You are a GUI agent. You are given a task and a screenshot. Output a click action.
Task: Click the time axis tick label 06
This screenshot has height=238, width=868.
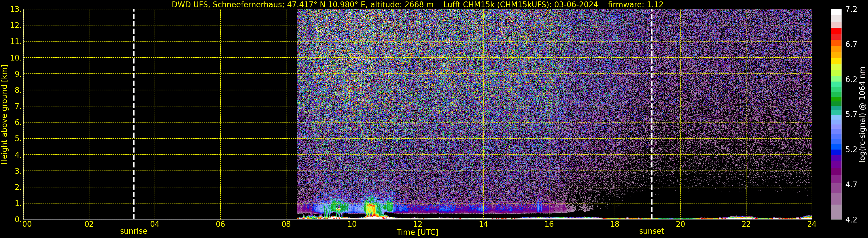(220, 224)
